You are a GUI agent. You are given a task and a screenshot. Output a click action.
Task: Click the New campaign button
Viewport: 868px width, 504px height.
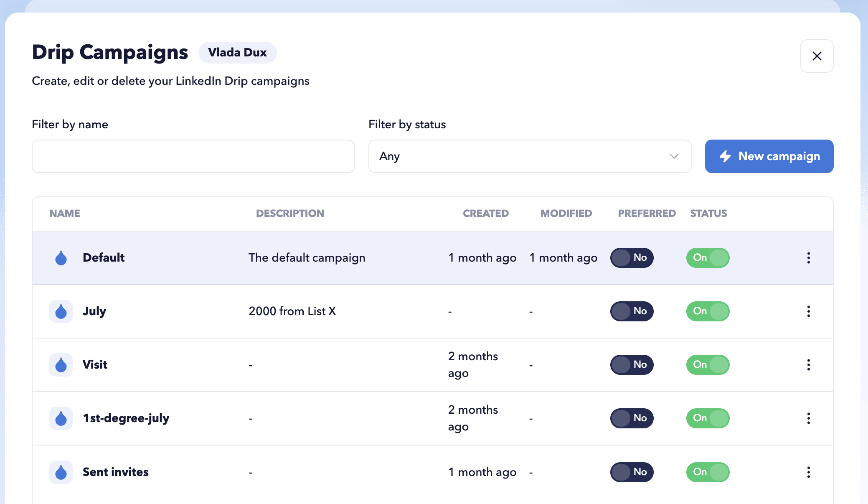click(769, 156)
